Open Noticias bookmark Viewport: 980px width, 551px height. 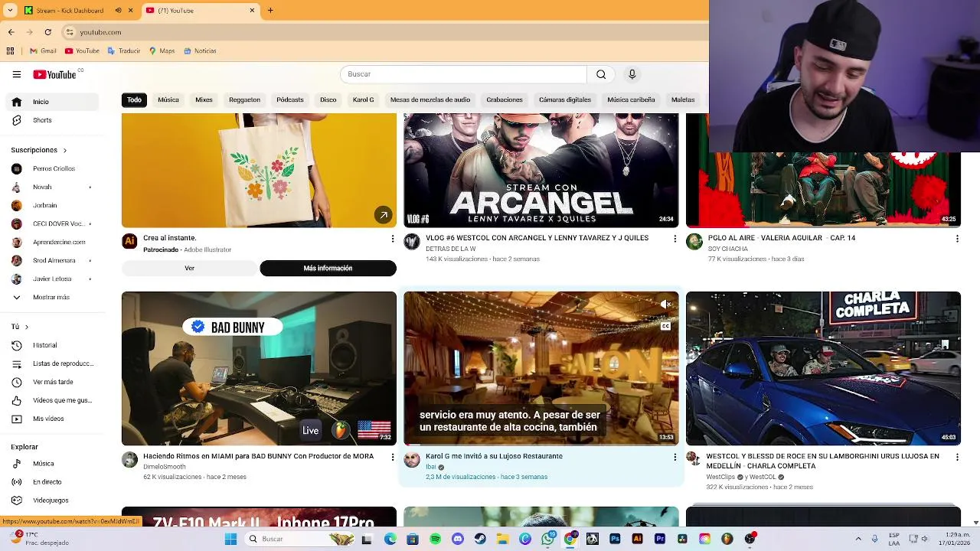200,51
